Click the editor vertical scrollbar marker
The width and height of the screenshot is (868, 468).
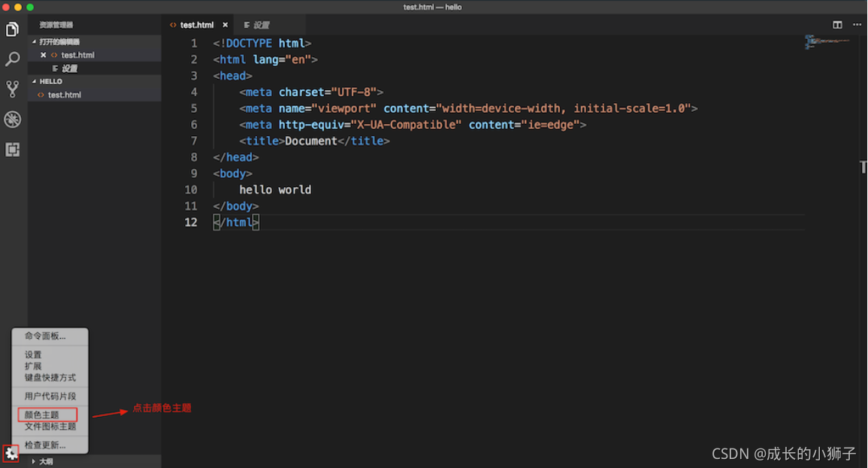863,167
